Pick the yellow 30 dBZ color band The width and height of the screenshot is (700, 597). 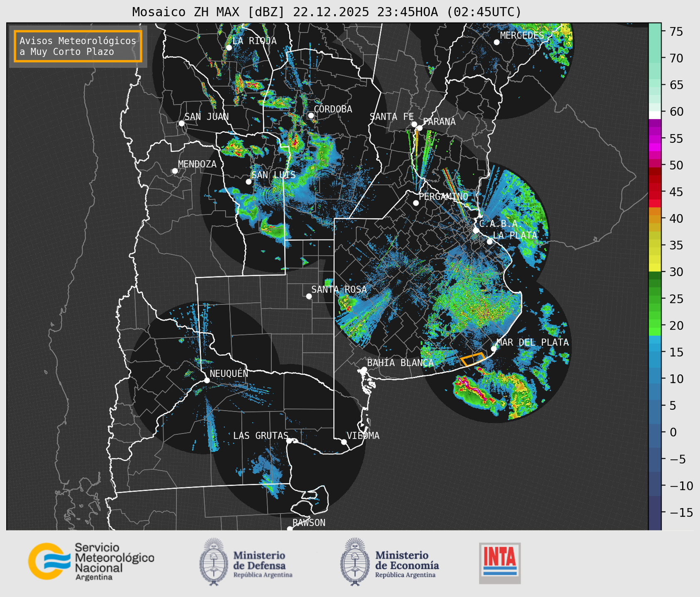pos(655,268)
